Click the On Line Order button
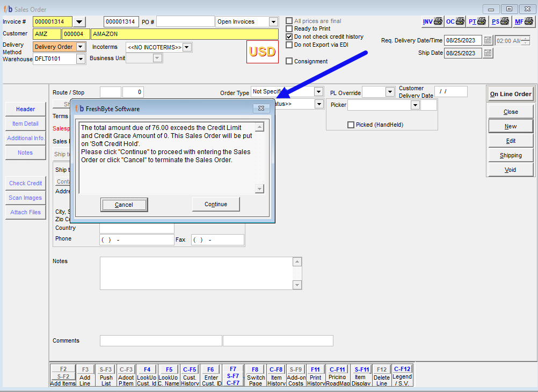 (x=510, y=94)
